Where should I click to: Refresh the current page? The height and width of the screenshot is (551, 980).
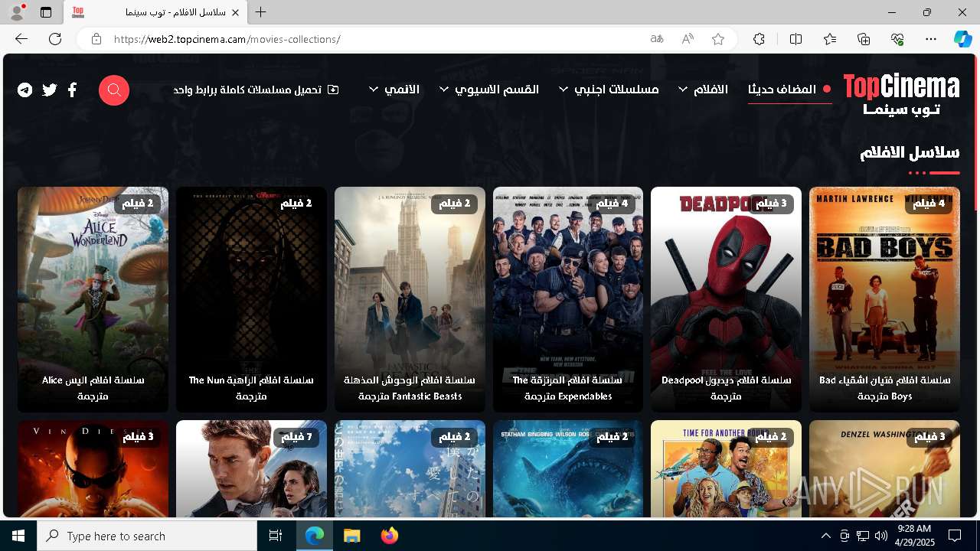55,39
